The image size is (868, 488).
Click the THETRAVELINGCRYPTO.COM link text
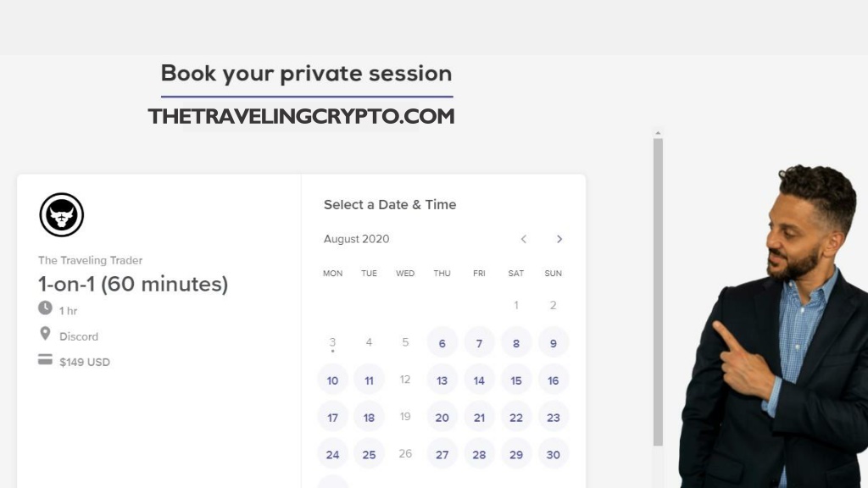tap(301, 116)
